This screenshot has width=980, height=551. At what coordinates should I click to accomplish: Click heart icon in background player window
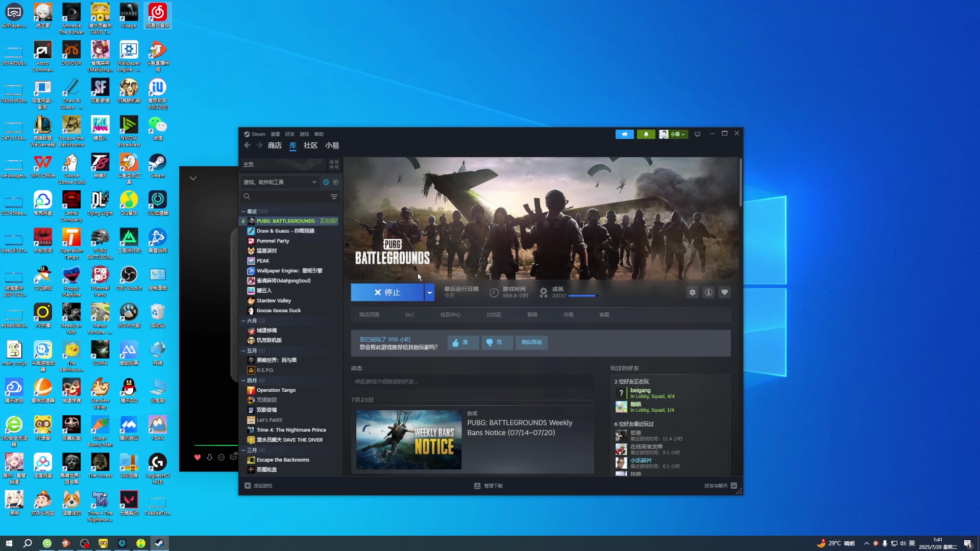pyautogui.click(x=198, y=457)
